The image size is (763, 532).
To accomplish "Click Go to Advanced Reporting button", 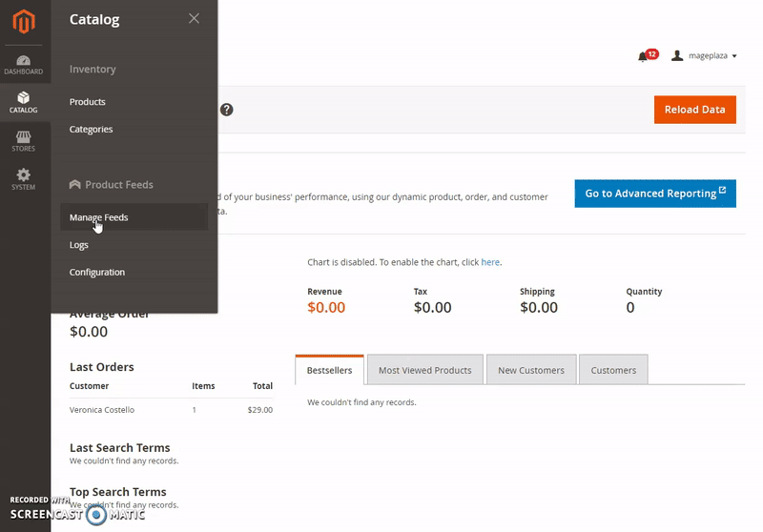I will [654, 194].
